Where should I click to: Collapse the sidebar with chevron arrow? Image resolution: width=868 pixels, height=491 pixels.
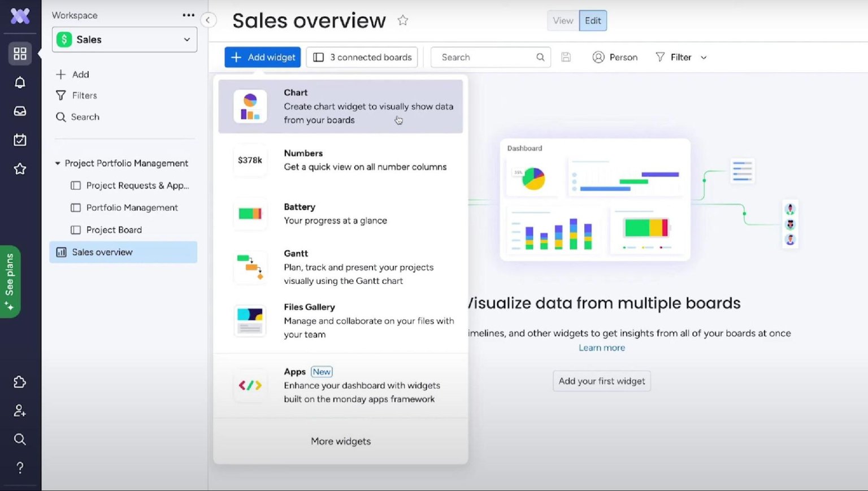tap(208, 20)
